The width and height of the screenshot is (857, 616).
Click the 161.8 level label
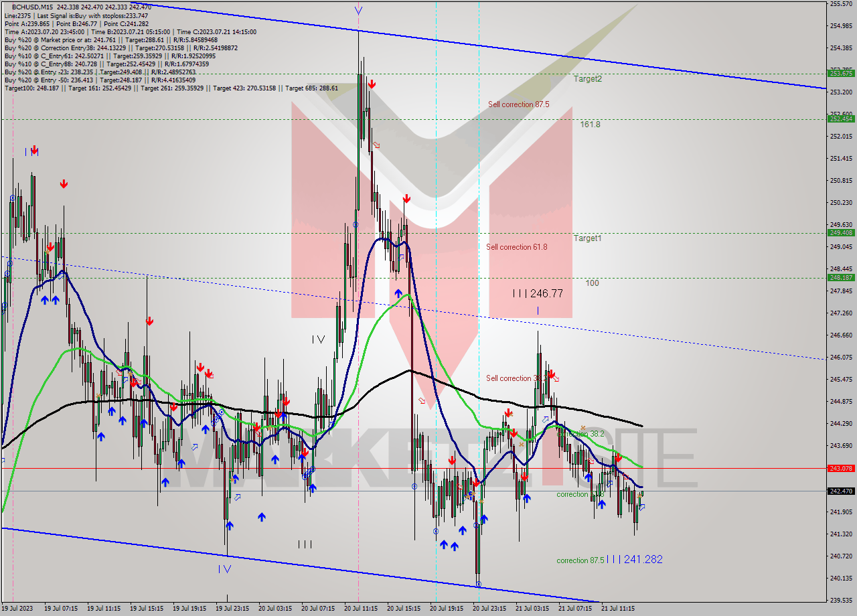point(590,125)
